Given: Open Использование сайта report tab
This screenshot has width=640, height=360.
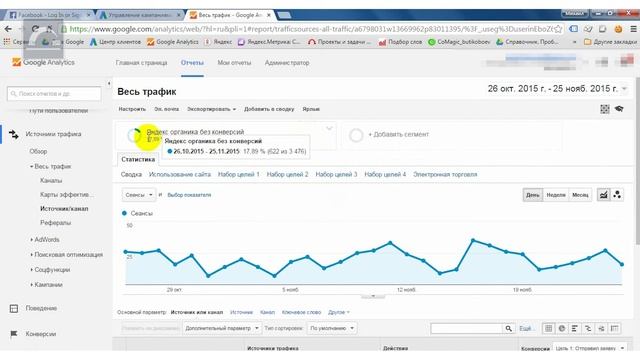Looking at the screenshot, I should point(180,175).
